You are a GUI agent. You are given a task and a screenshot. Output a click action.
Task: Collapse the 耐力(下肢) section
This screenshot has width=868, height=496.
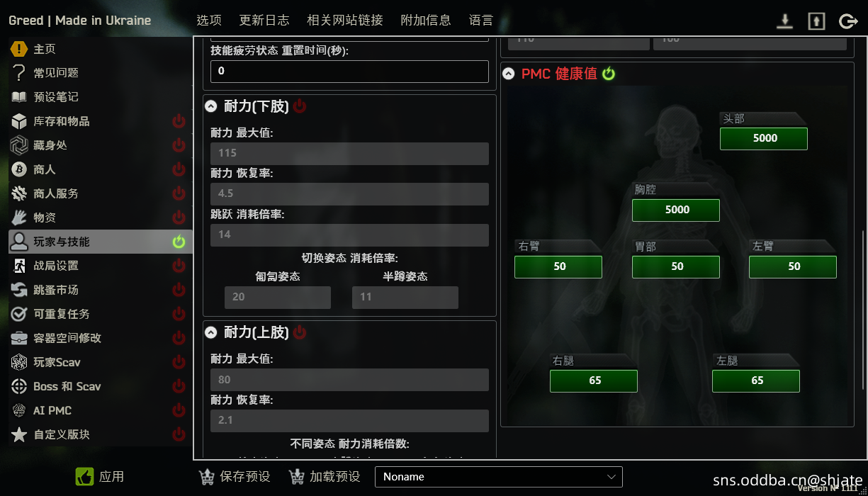(210, 106)
